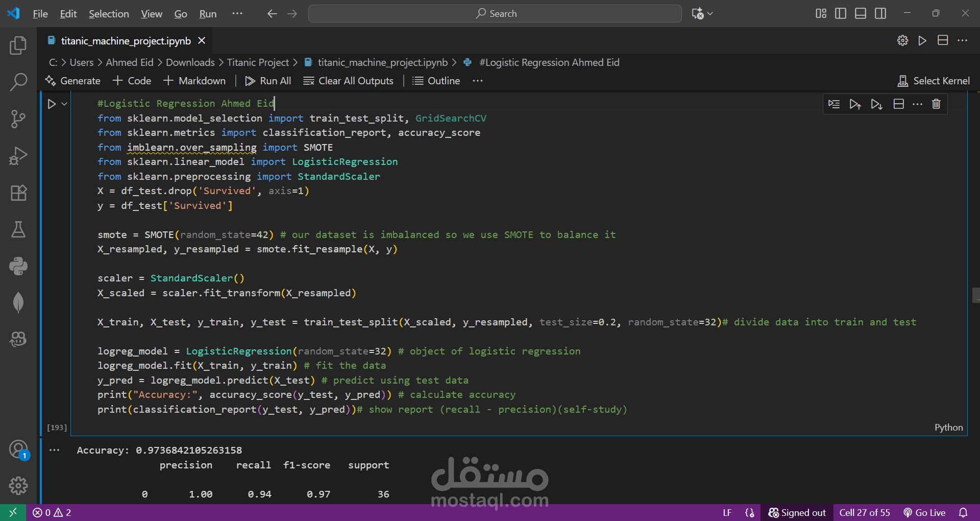The width and height of the screenshot is (980, 521).
Task: Open the Extensions view
Action: click(18, 193)
